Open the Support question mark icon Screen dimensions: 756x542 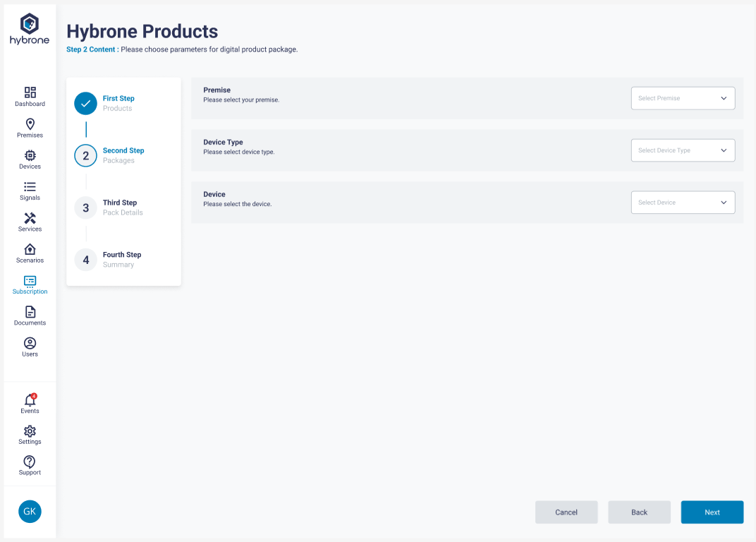click(30, 462)
